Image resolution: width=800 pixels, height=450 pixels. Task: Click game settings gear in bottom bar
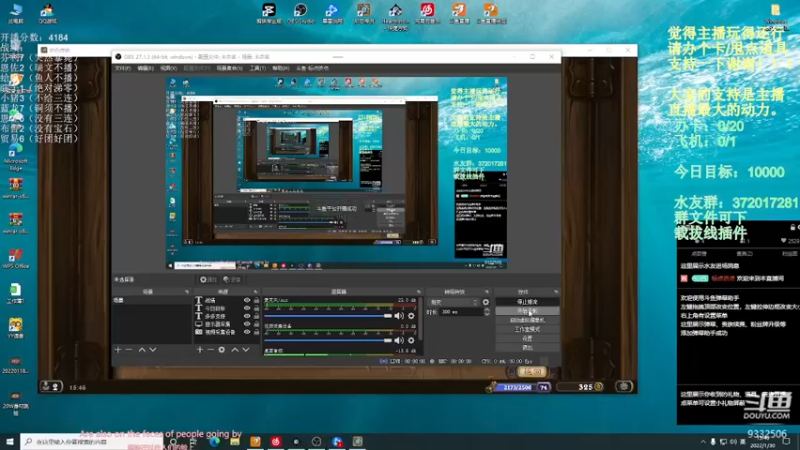click(x=623, y=387)
